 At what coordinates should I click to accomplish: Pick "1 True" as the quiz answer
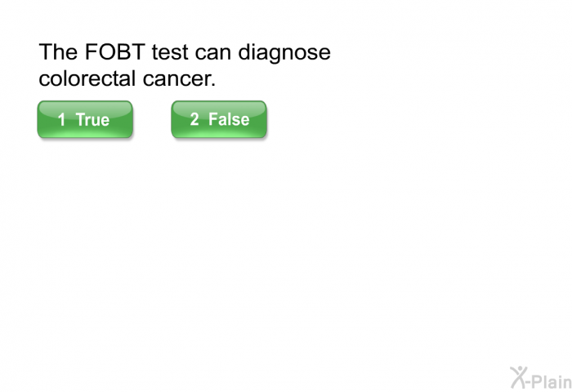tap(85, 119)
